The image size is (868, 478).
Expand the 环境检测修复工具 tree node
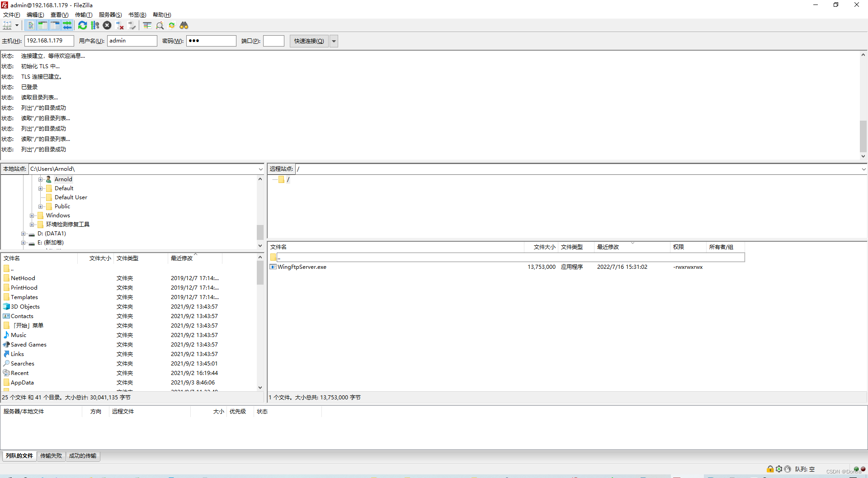coord(32,225)
